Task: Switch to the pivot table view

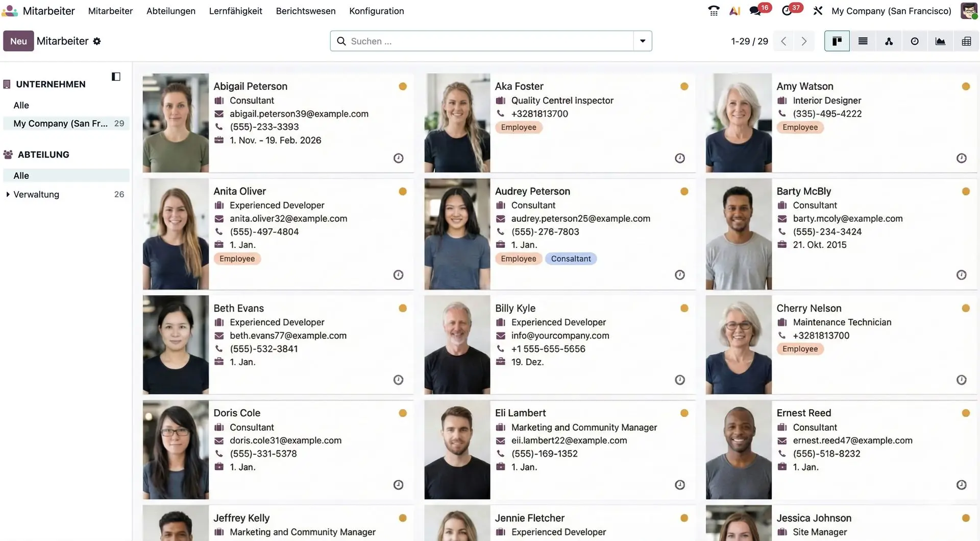Action: pos(966,41)
